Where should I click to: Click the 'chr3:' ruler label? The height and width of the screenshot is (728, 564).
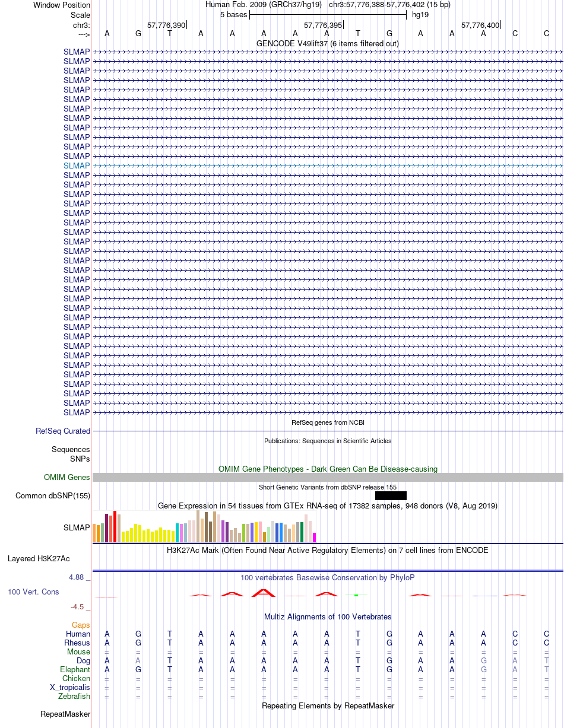tap(81, 25)
